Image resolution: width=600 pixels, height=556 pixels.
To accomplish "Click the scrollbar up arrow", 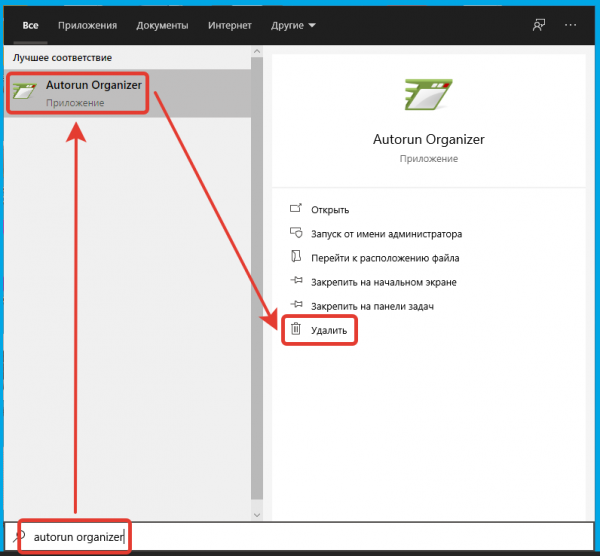I will point(257,51).
